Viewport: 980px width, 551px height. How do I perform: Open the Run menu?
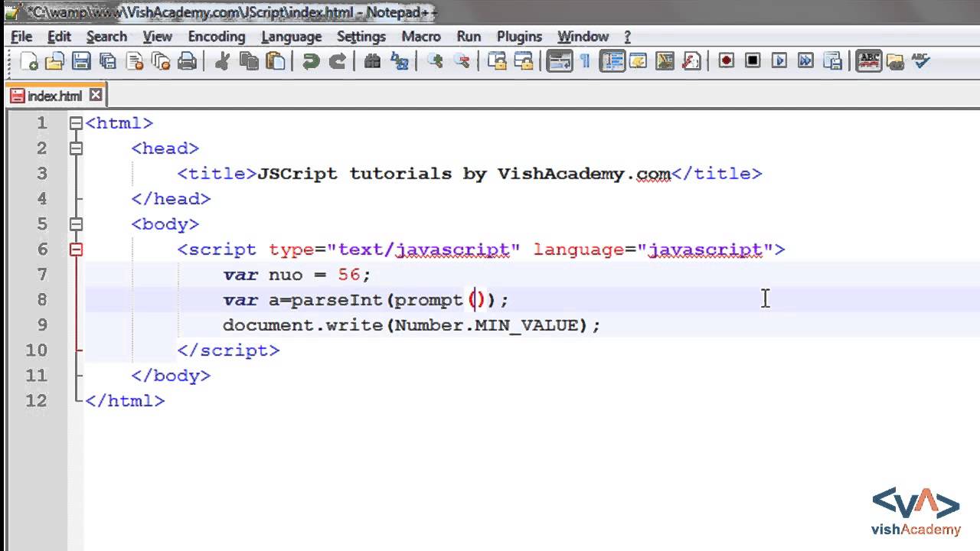click(x=469, y=36)
